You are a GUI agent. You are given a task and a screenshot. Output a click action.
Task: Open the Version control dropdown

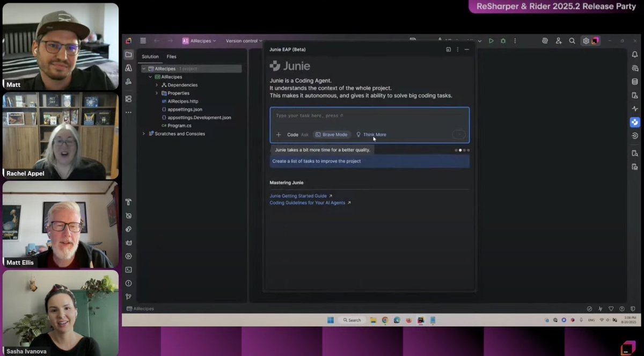point(244,41)
